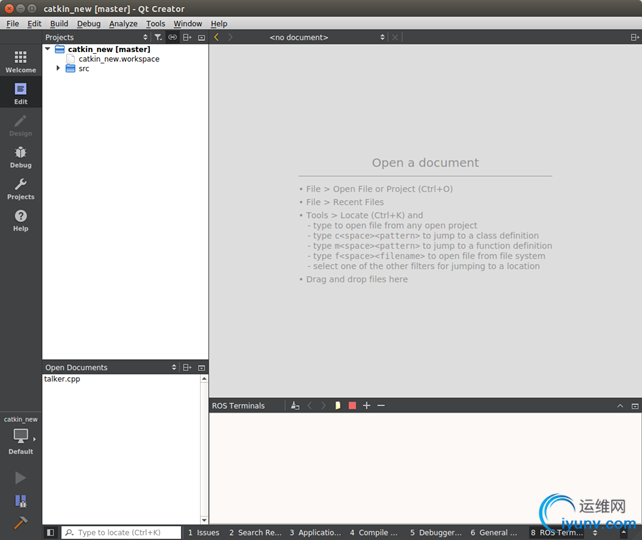Click Open Documents scrollbar down arrow
This screenshot has width=642, height=540.
tap(204, 520)
